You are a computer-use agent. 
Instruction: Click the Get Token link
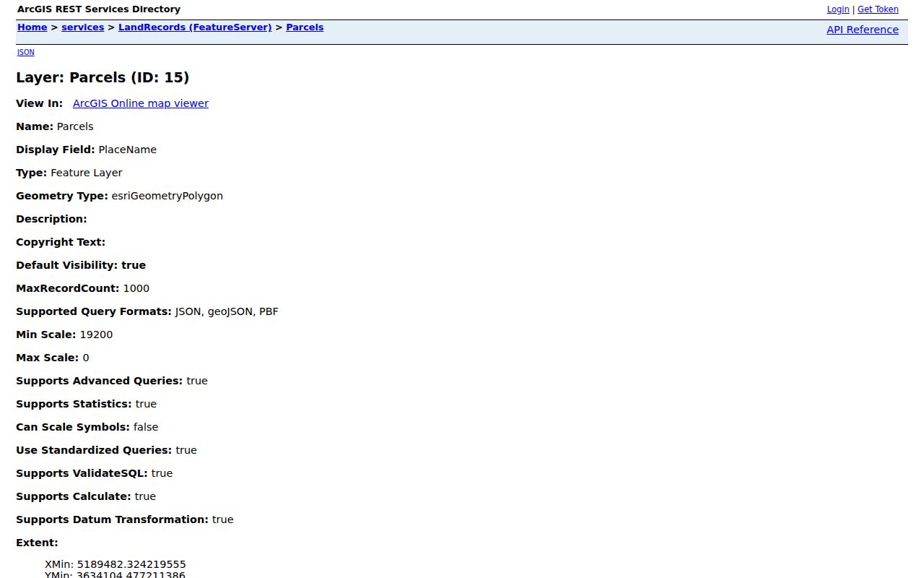878,9
